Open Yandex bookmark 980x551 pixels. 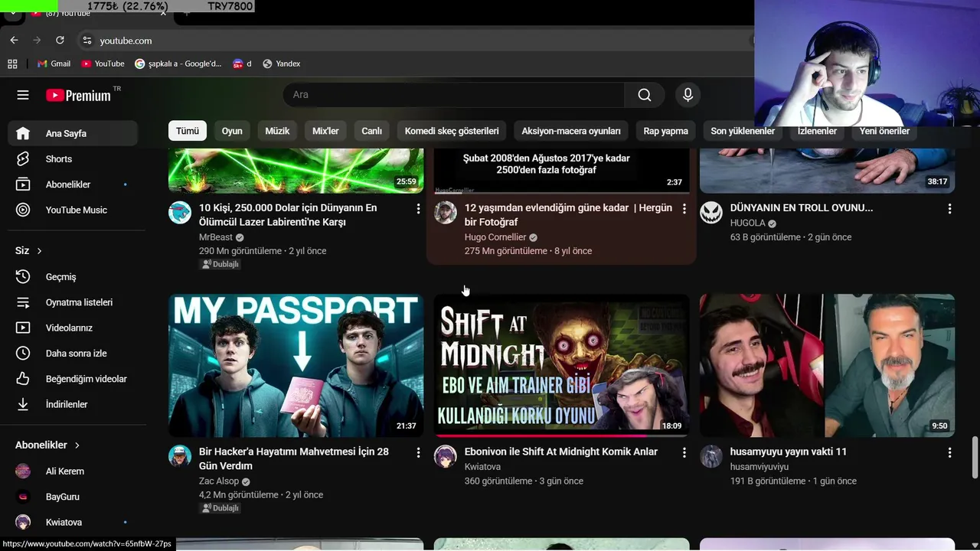point(281,64)
